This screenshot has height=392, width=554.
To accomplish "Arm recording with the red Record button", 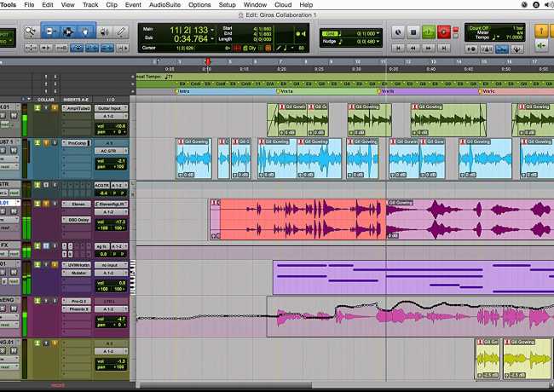I will (x=444, y=32).
